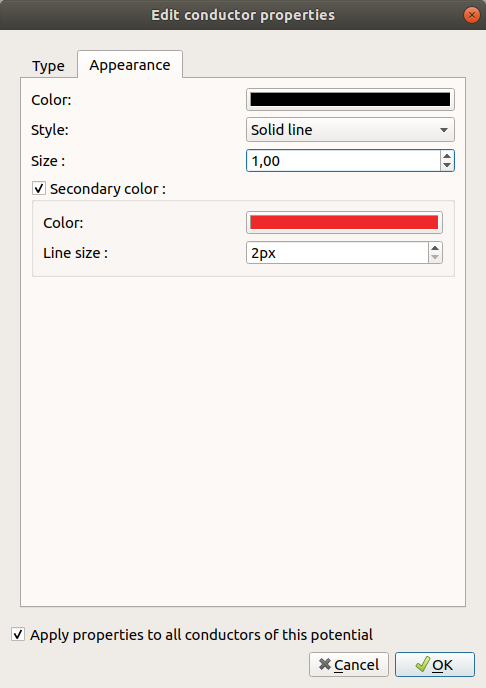Switch to the Type tab
The height and width of the screenshot is (688, 486).
point(48,66)
